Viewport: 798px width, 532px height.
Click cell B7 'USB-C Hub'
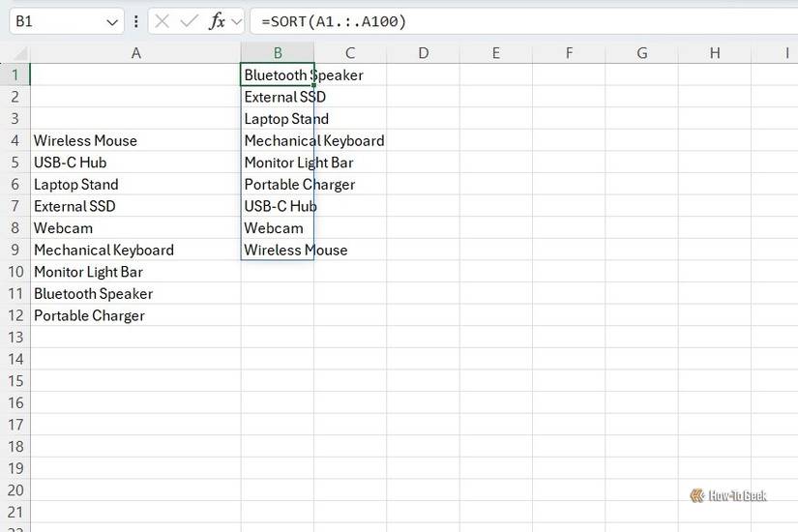pyautogui.click(x=278, y=206)
